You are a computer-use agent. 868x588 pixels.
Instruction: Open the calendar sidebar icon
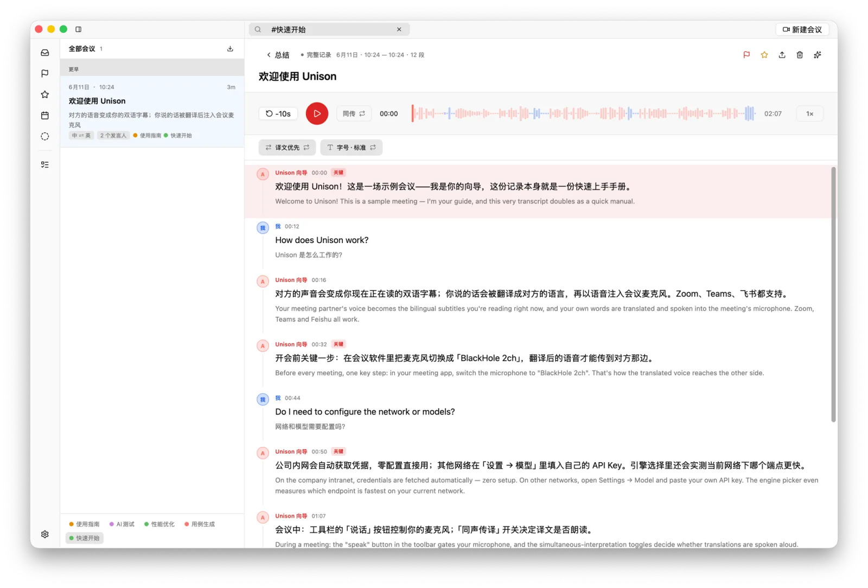click(x=45, y=116)
